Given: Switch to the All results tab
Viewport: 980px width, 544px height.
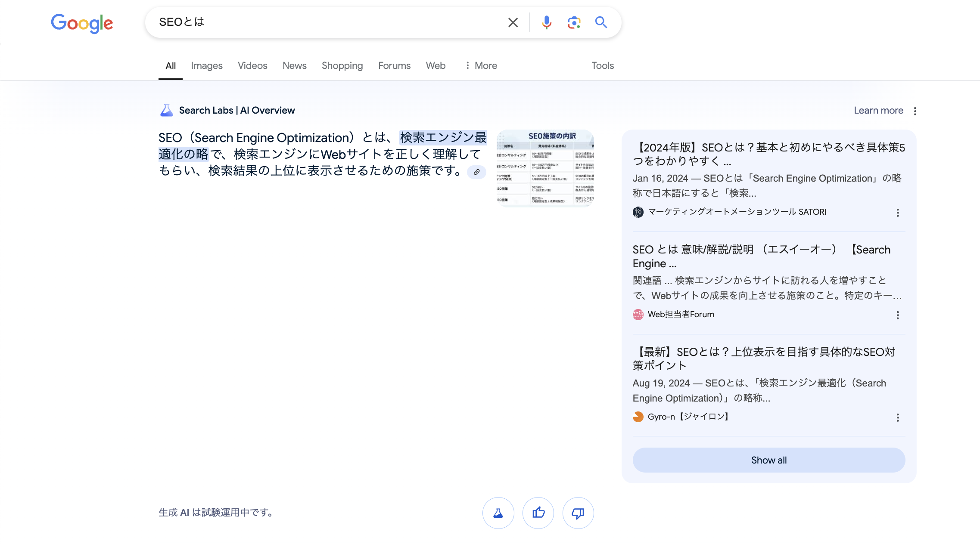Looking at the screenshot, I should (x=170, y=65).
